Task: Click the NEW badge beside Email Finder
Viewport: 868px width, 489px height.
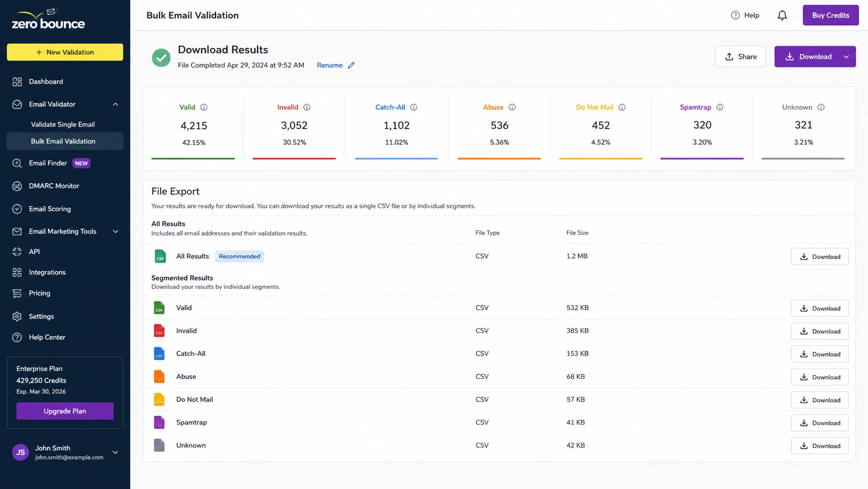Action: [82, 163]
